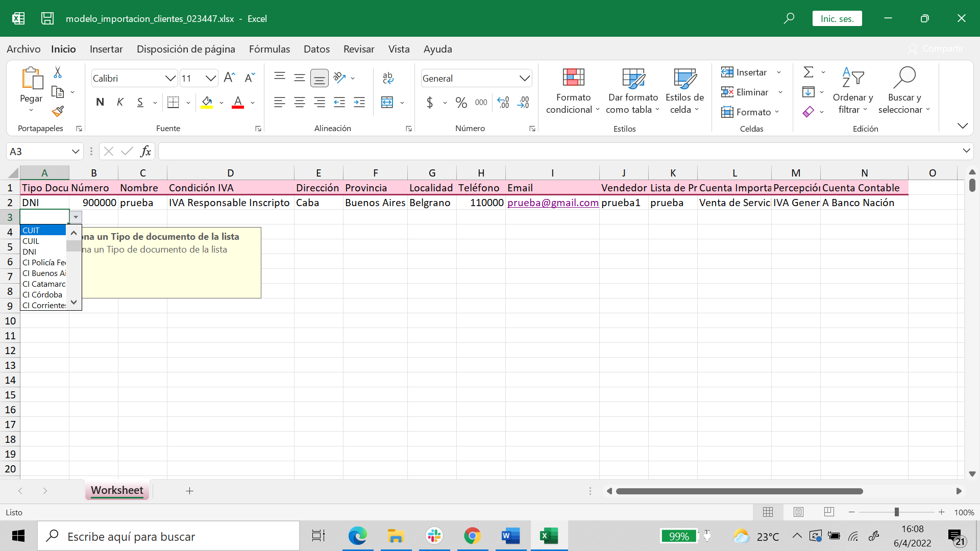The image size is (980, 551).
Task: Open Formato condicional
Action: (x=573, y=91)
